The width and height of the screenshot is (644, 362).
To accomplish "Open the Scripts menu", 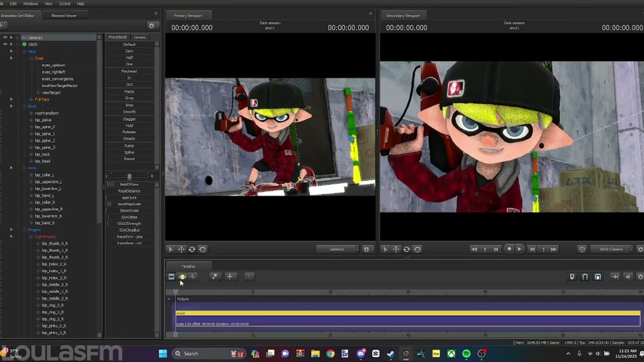I will pos(65,4).
